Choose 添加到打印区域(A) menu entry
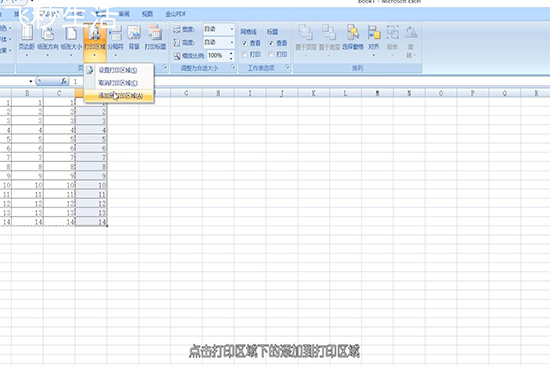Screen dimensions: 550x365 pos(119,95)
